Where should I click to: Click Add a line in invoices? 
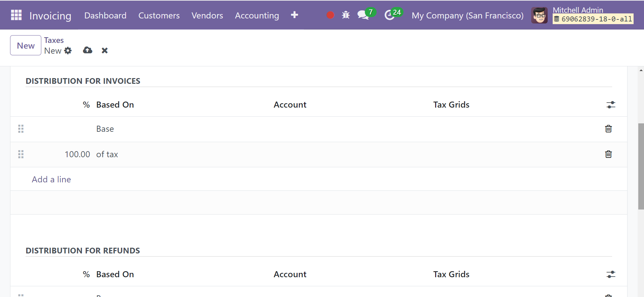coord(51,179)
